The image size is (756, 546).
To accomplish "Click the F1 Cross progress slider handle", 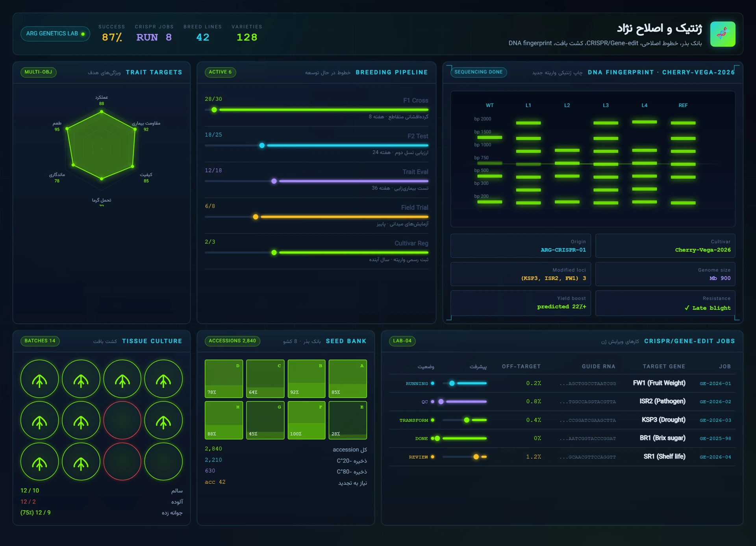I will click(x=214, y=110).
